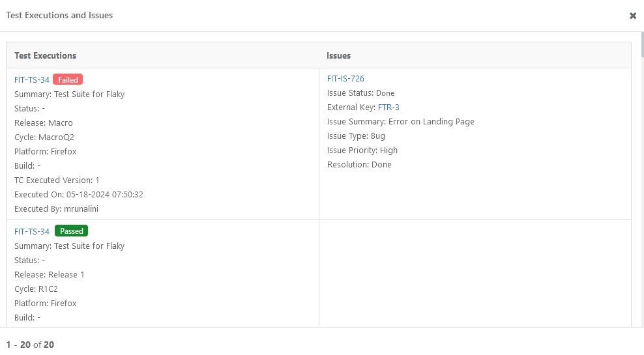
Task: Click the Cycle: MacroQ2 line
Action: pos(49,137)
